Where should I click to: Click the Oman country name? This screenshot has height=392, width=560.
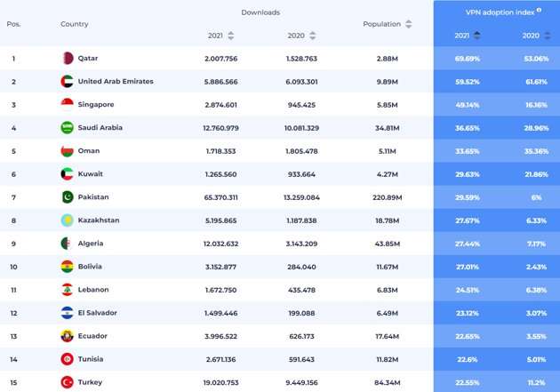[87, 151]
